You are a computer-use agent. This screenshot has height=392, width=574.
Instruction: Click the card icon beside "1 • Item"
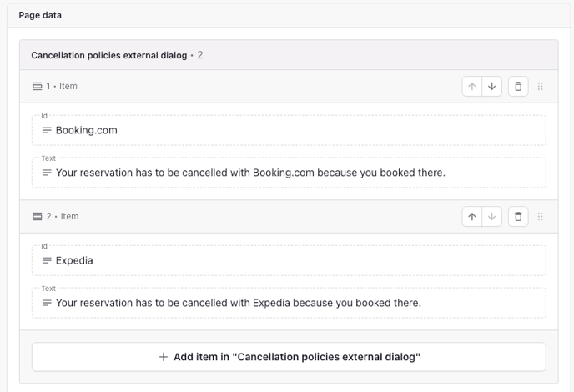point(37,86)
